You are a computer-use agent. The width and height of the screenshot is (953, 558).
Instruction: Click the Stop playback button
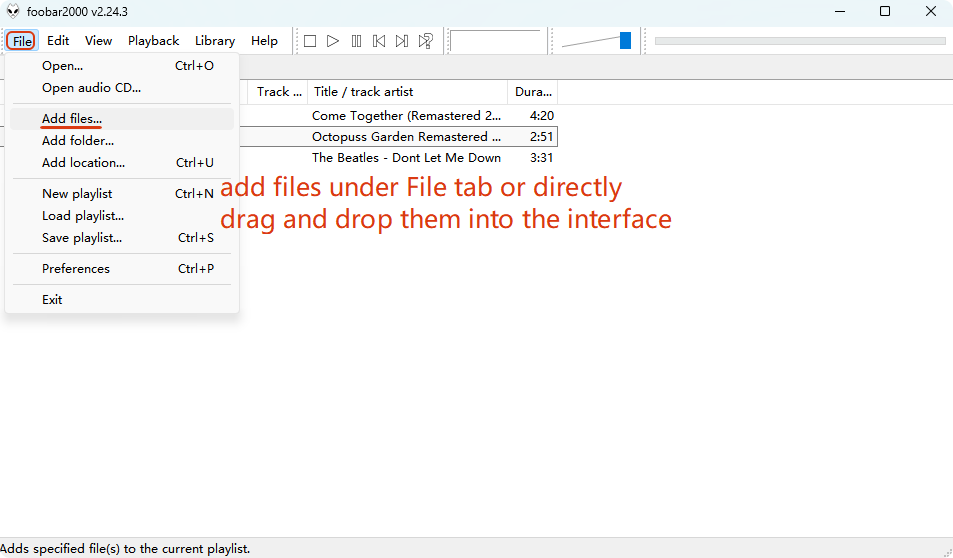pos(310,41)
